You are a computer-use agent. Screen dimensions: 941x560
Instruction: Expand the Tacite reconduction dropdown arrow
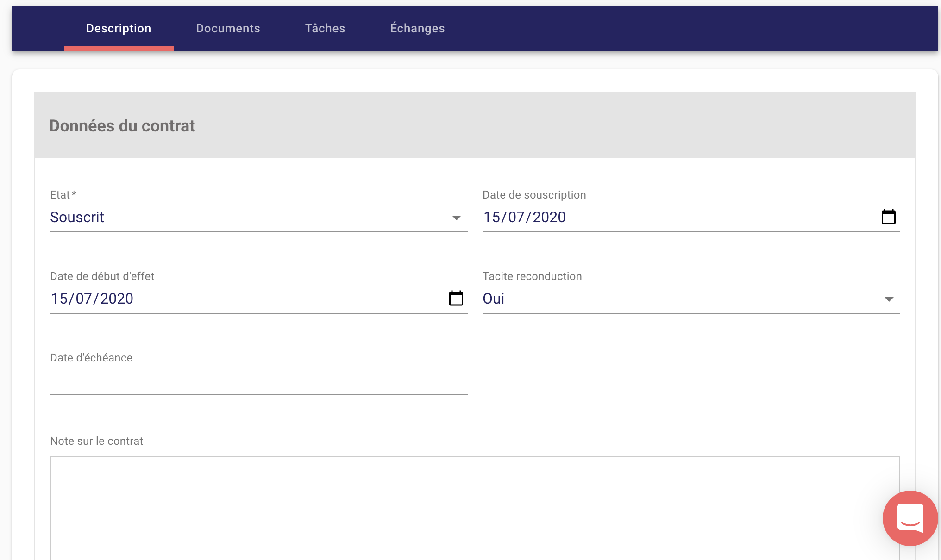click(889, 299)
